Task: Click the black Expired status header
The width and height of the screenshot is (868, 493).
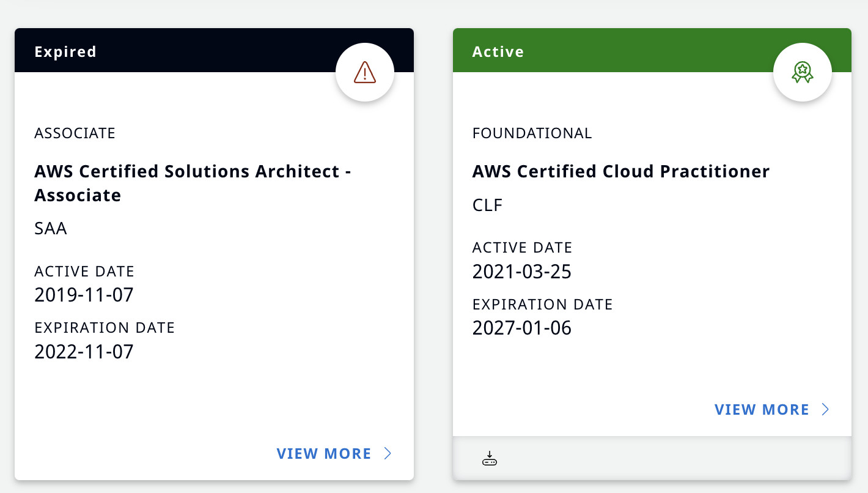Action: click(x=177, y=51)
